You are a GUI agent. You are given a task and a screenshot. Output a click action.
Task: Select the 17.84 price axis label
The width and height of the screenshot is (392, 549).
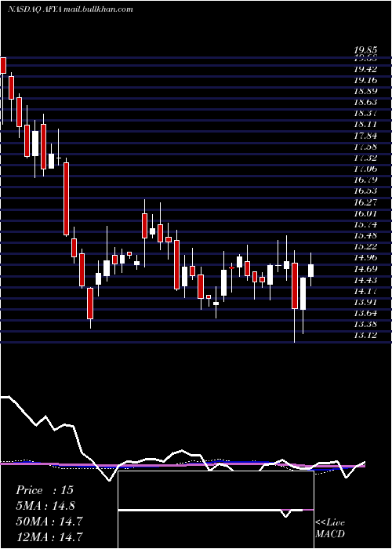point(366,136)
